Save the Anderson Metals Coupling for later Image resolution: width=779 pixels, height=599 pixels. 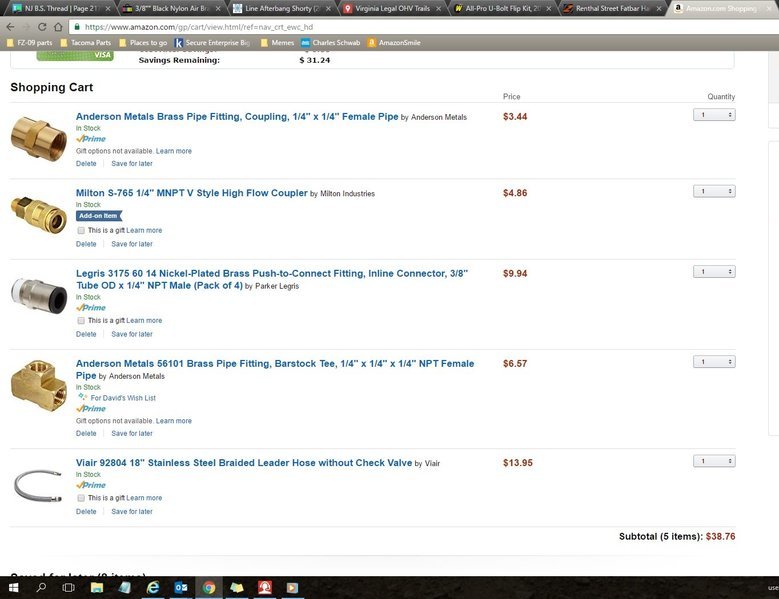132,164
